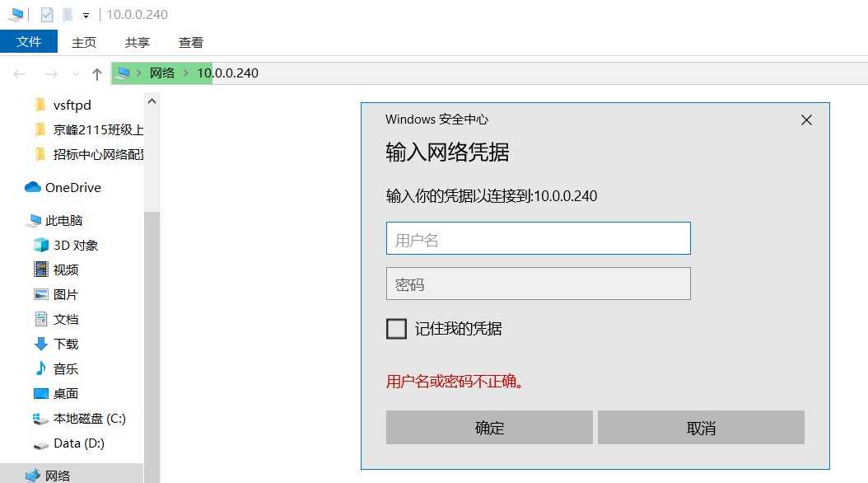Open the 视频 folder in the sidebar

pos(66,270)
